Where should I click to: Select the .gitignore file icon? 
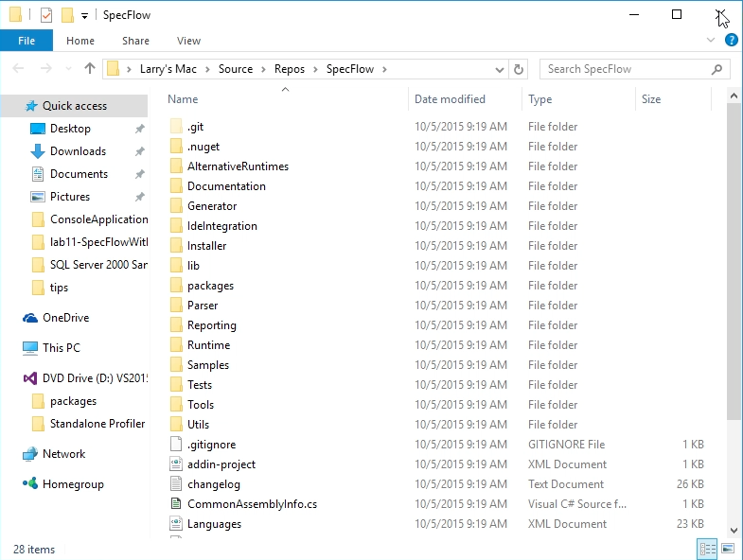coord(176,445)
